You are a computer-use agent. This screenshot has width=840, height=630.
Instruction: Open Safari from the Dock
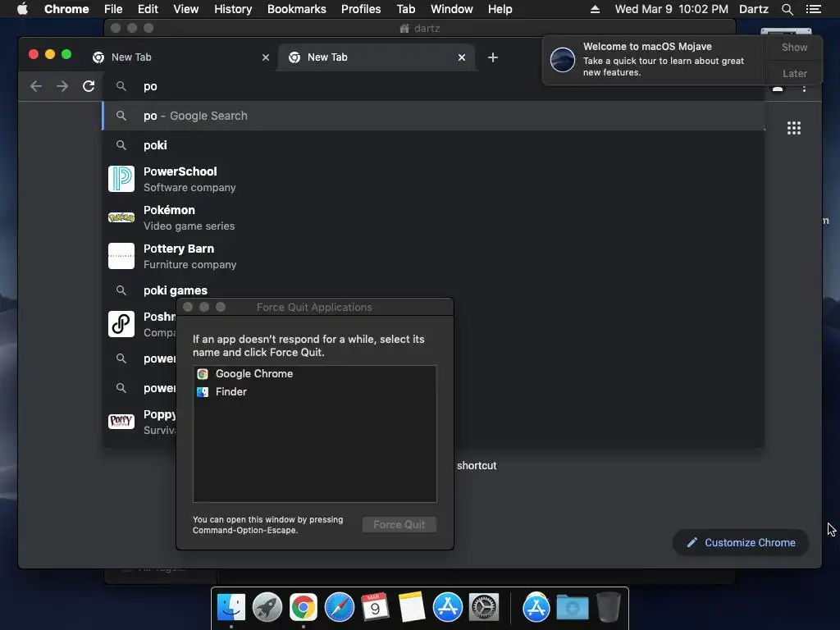[340, 608]
